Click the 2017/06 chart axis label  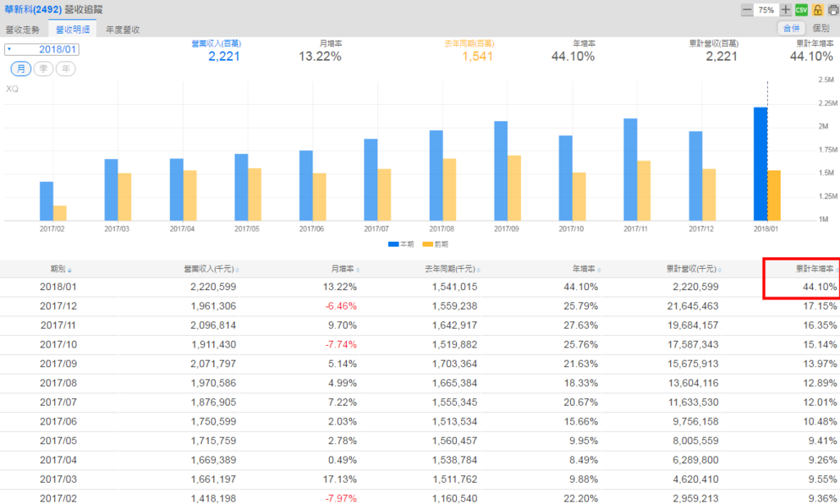tap(311, 229)
